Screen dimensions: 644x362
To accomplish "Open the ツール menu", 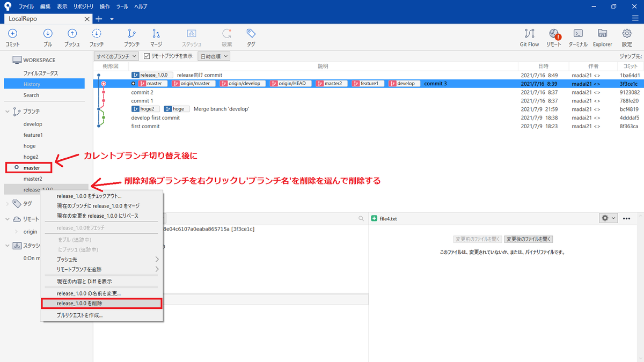I will pos(122,6).
